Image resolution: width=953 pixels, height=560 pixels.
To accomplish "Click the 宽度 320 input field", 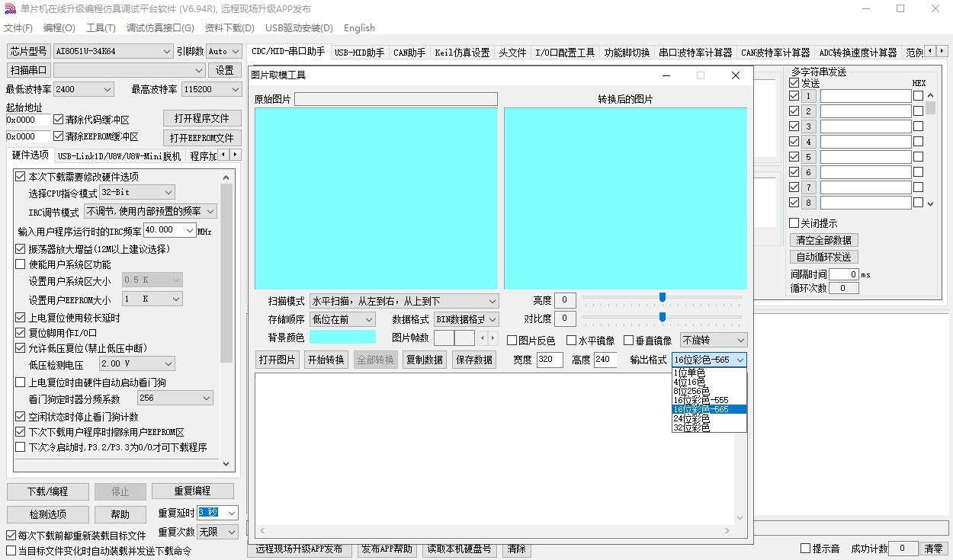I will [550, 360].
